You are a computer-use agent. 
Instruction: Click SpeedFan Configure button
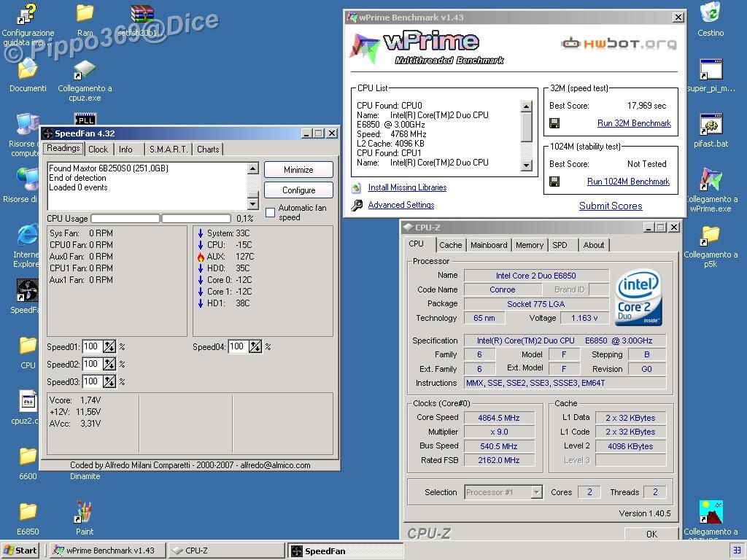(x=298, y=190)
